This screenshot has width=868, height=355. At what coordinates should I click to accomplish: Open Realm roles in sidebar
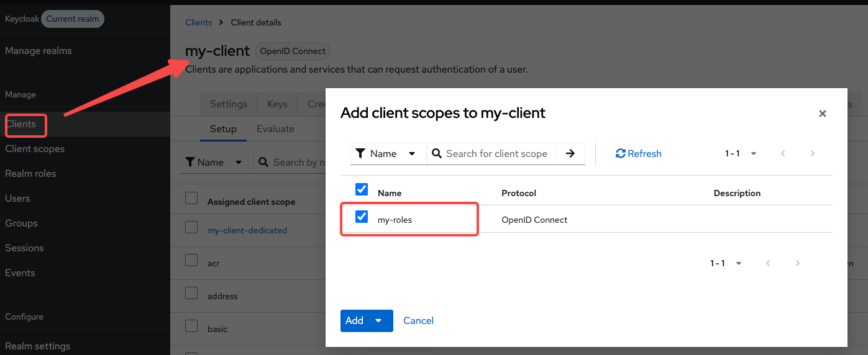click(x=85, y=174)
